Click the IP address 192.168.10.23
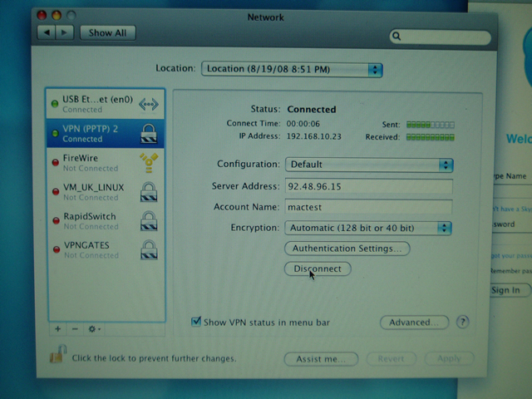The height and width of the screenshot is (399, 532). click(314, 136)
